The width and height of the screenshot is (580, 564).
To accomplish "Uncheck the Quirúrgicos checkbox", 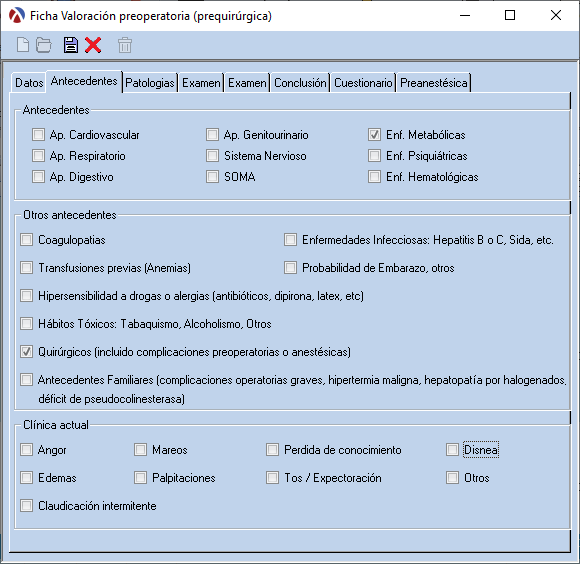I will (27, 352).
